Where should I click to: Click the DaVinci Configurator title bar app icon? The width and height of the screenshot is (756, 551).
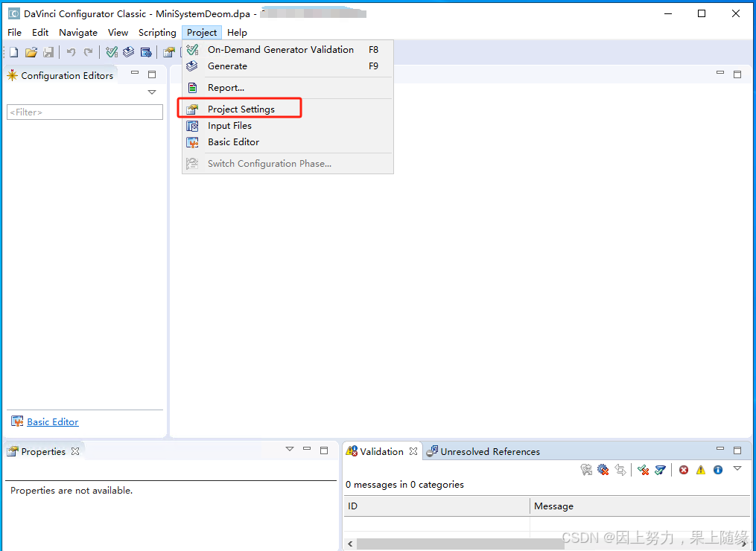click(14, 13)
